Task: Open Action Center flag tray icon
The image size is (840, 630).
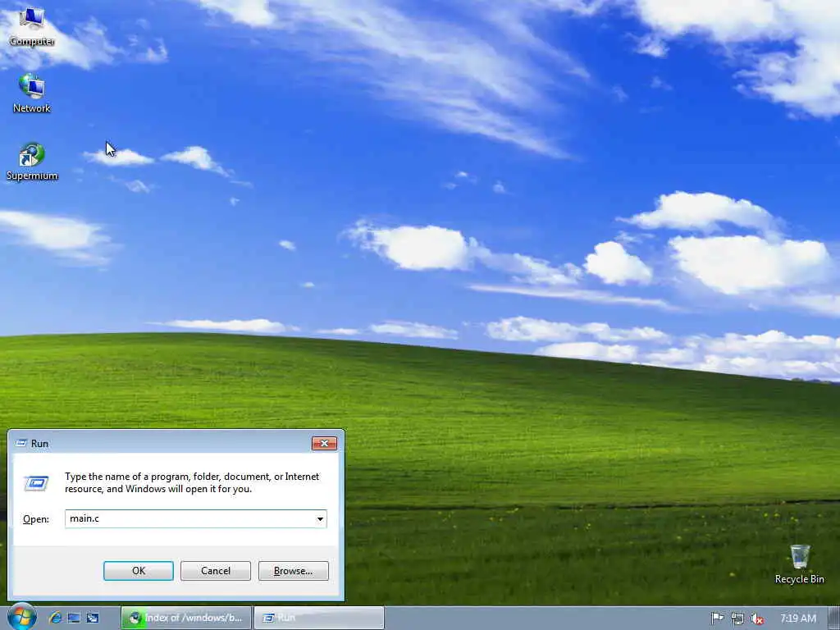Action: pyautogui.click(x=717, y=619)
